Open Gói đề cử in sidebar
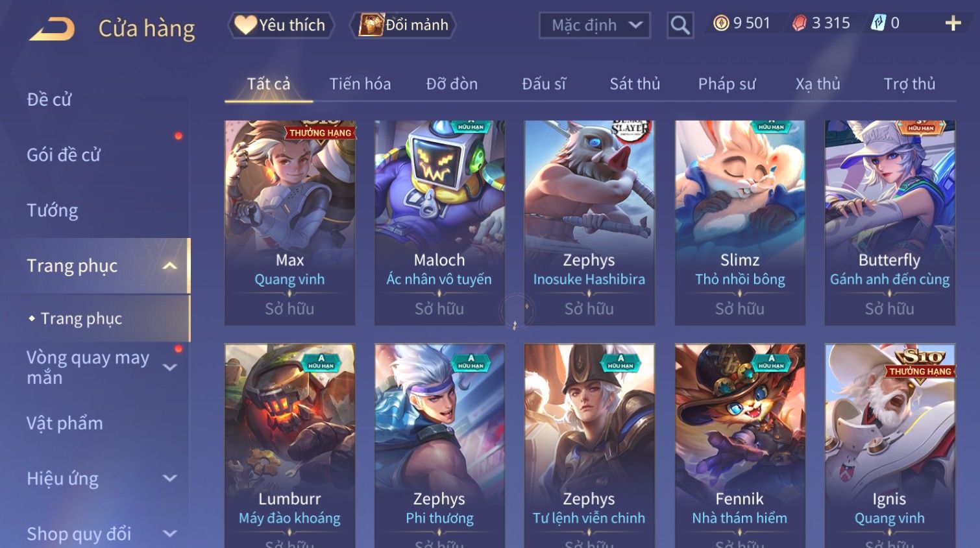The width and height of the screenshot is (980, 548). [64, 155]
